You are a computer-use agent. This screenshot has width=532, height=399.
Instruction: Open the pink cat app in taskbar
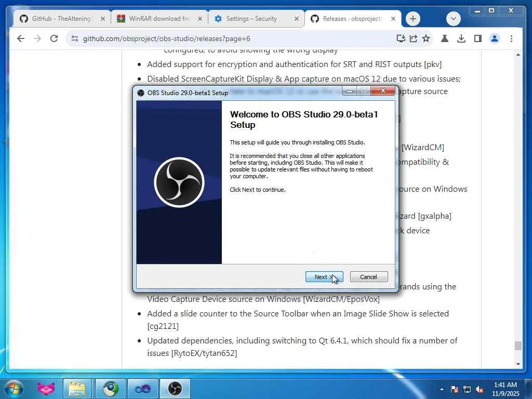coord(46,389)
